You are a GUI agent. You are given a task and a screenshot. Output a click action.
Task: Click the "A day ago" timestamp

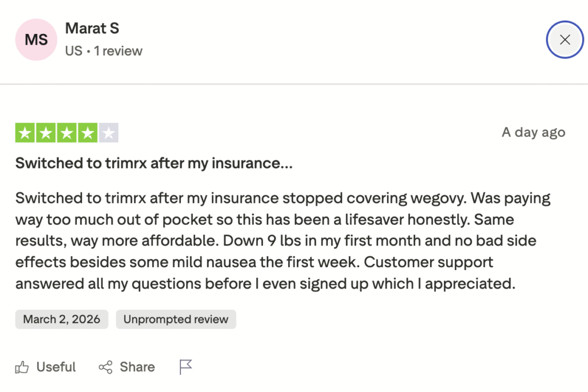(533, 132)
